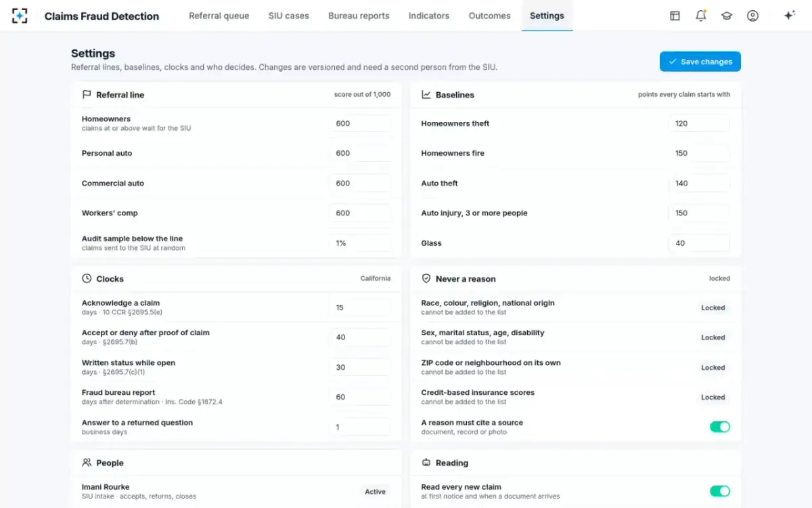
Task: Open SIU cases tab
Action: pyautogui.click(x=289, y=16)
